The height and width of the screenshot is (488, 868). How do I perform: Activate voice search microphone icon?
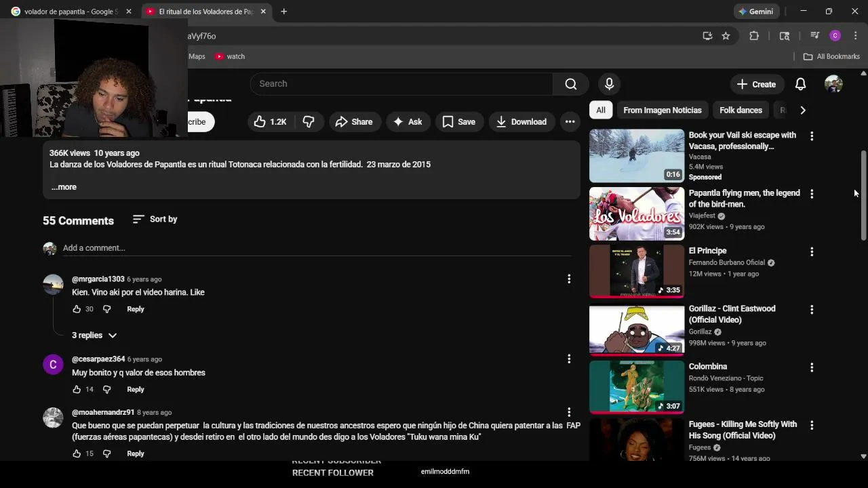[609, 84]
